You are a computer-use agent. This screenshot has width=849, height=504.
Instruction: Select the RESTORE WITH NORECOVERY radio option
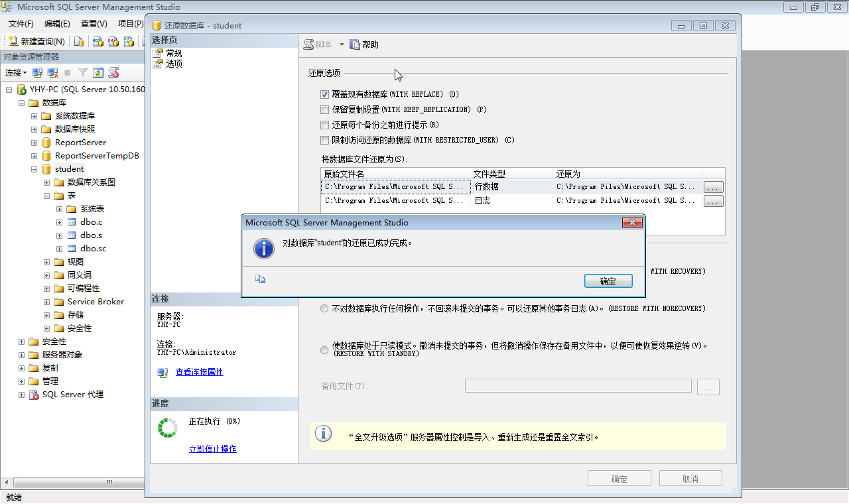click(324, 308)
